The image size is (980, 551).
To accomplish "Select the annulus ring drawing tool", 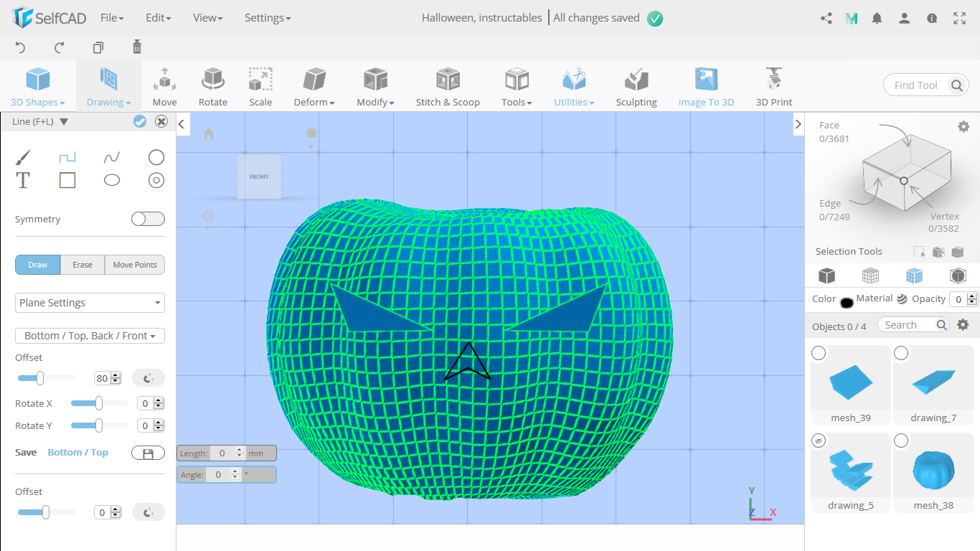I will [156, 180].
